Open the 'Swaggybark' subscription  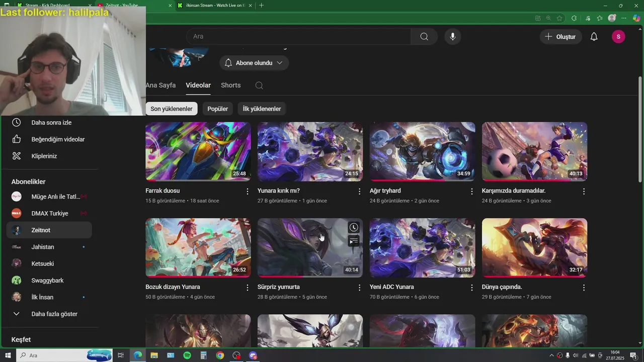49,281
